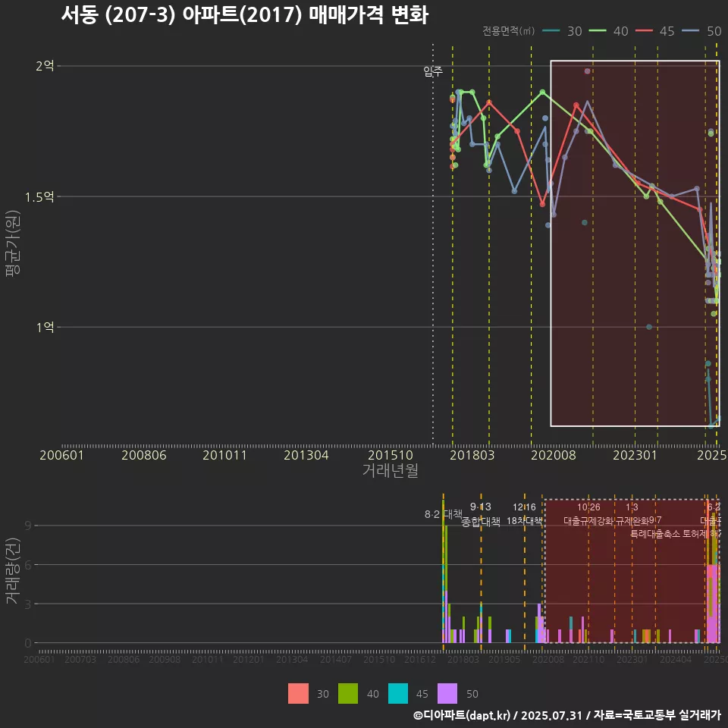Click the 1.5억 y-axis label

39,197
